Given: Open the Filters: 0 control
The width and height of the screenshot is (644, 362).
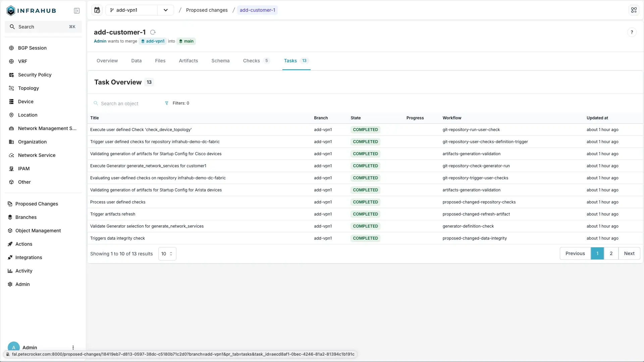Looking at the screenshot, I should 177,103.
